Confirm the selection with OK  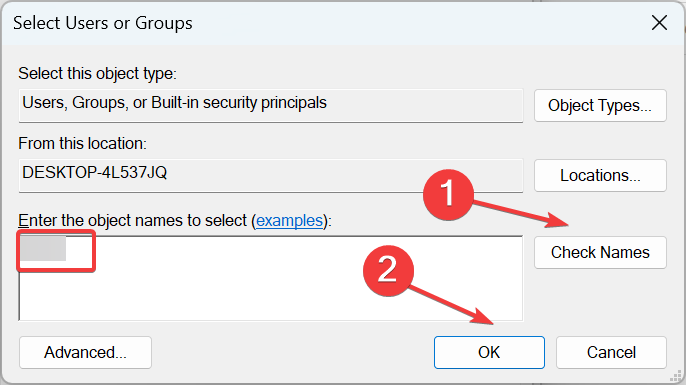[489, 353]
